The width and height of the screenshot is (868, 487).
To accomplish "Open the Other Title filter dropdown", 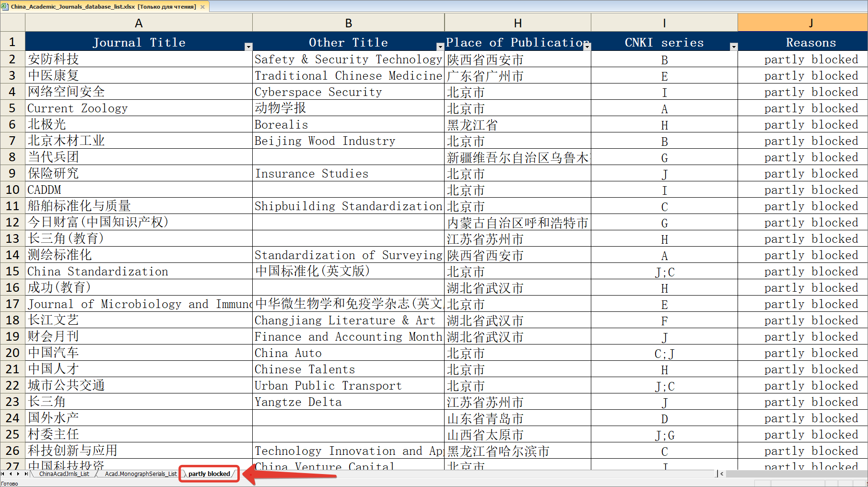I will pos(440,47).
